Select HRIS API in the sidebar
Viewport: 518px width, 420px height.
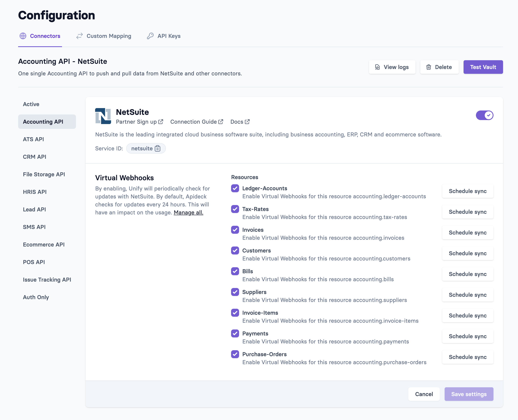click(x=47, y=192)
